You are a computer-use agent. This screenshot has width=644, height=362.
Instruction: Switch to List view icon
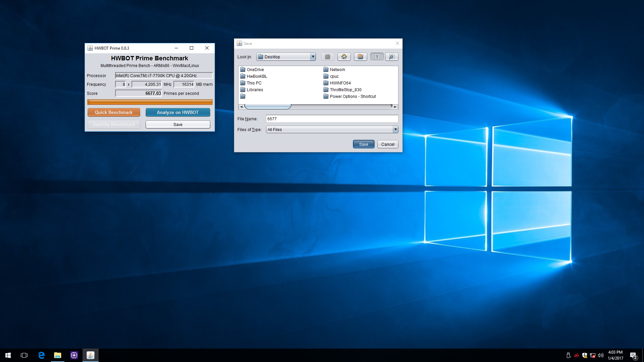click(x=377, y=57)
